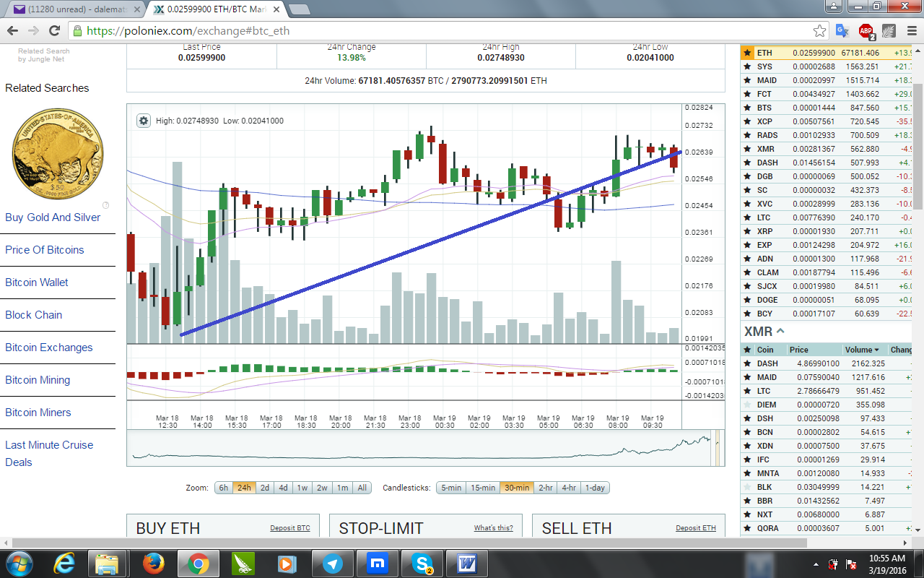
Task: Click the green HTTPS padlock icon
Action: (77, 31)
